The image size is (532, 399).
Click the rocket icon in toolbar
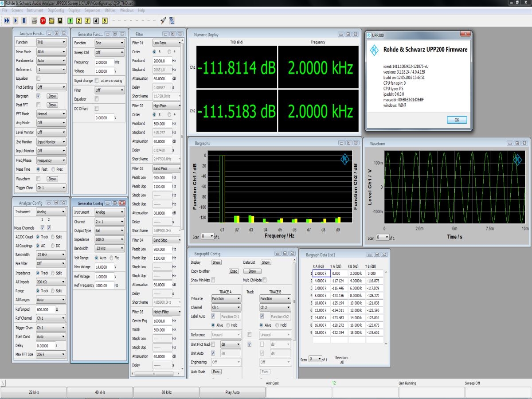163,20
